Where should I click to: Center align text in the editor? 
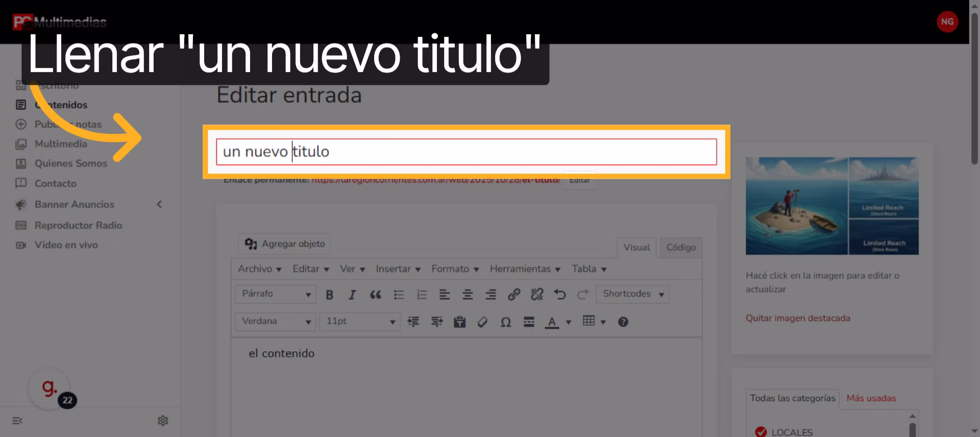(467, 295)
